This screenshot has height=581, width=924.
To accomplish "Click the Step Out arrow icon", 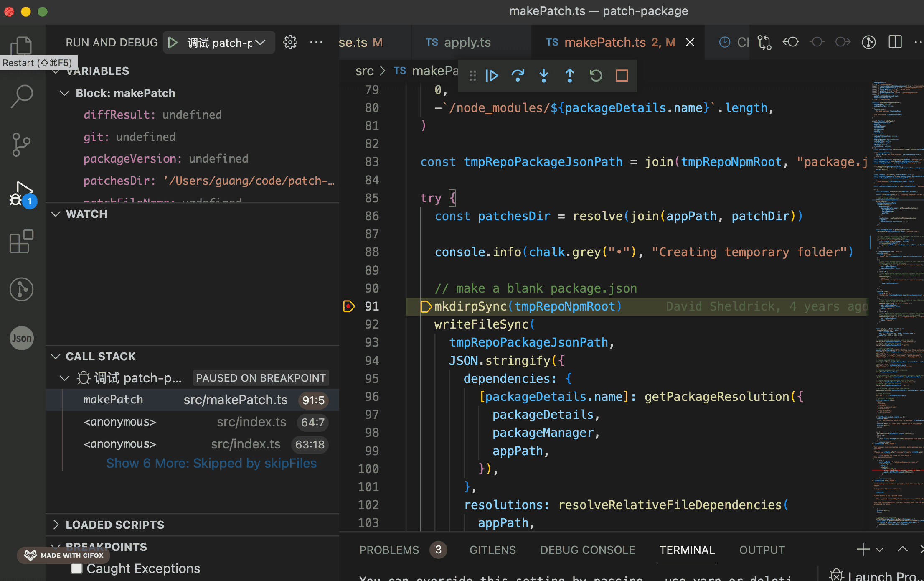I will pos(569,76).
